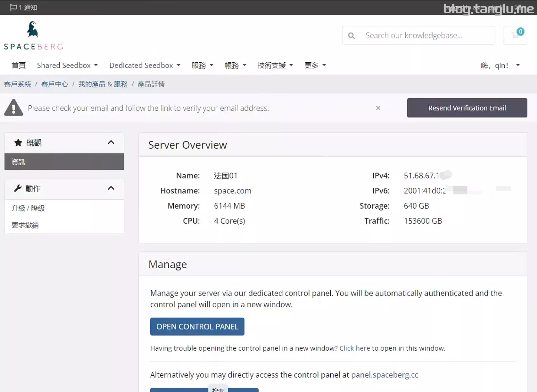The height and width of the screenshot is (392, 537).
Task: Click the notification flag icon
Action: [13, 7]
